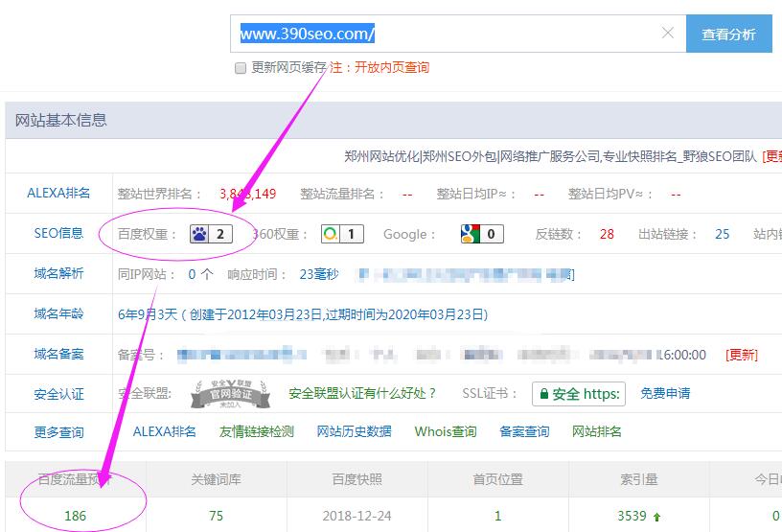Open the 备案查询 link

coord(524,431)
